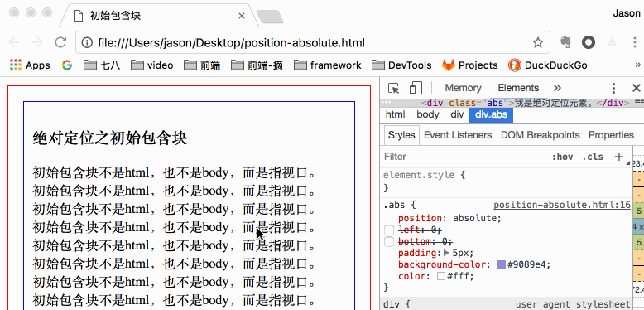Click the heading 绝对定位之初始包含块

[110, 138]
